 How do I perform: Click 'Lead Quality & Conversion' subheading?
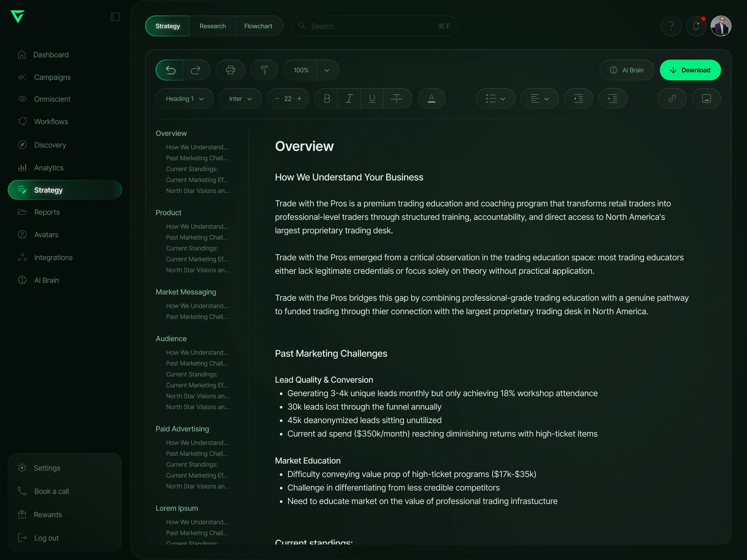[324, 380]
